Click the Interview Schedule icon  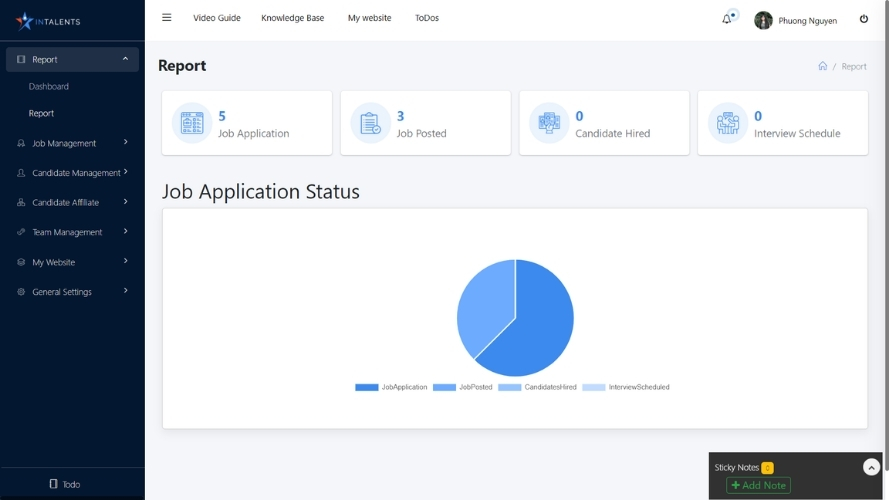(727, 123)
